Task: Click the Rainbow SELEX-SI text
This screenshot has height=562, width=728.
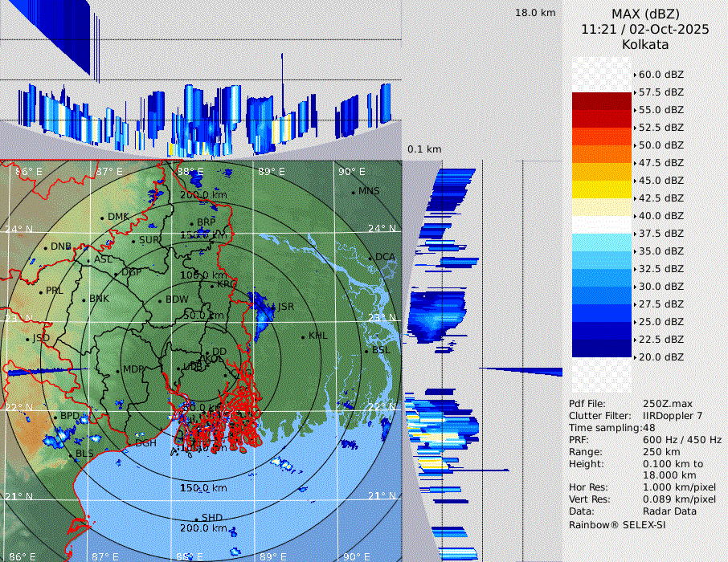Action: pos(617,524)
